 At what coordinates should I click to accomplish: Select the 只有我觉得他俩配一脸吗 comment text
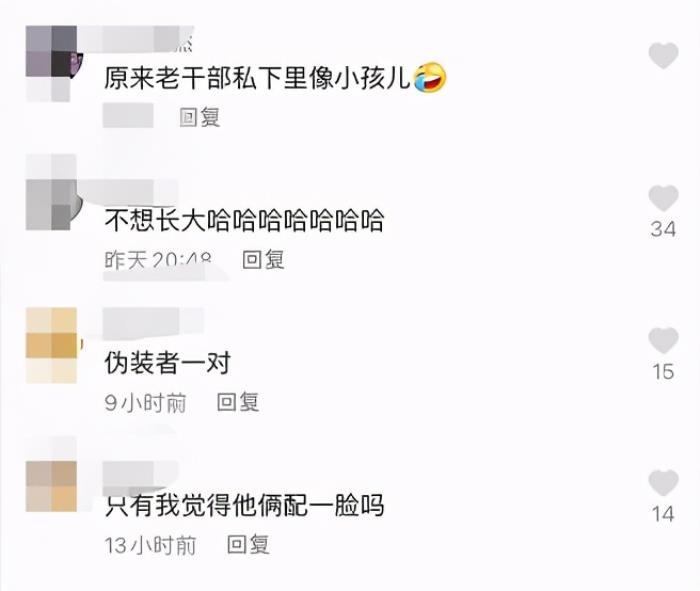pyautogui.click(x=244, y=505)
